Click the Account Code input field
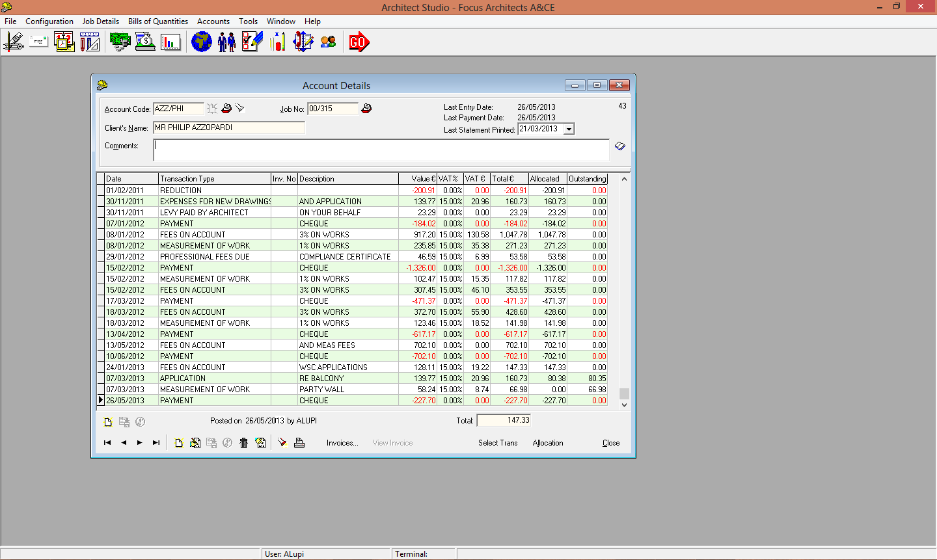The image size is (937, 560). click(x=178, y=109)
